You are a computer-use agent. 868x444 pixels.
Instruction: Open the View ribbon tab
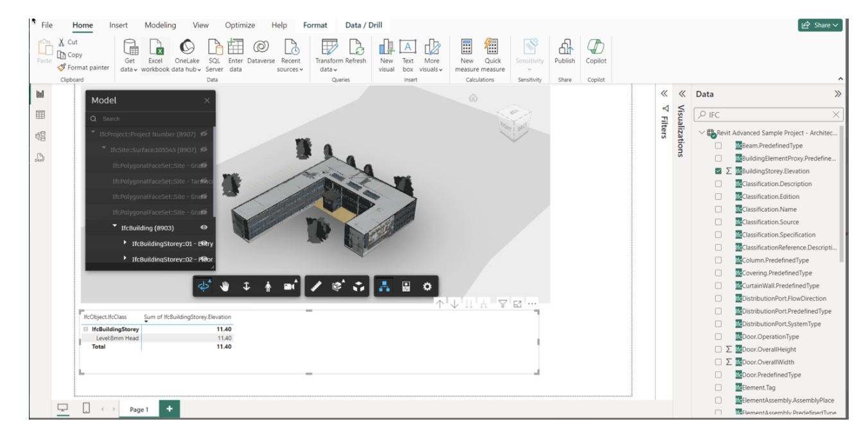pos(200,25)
